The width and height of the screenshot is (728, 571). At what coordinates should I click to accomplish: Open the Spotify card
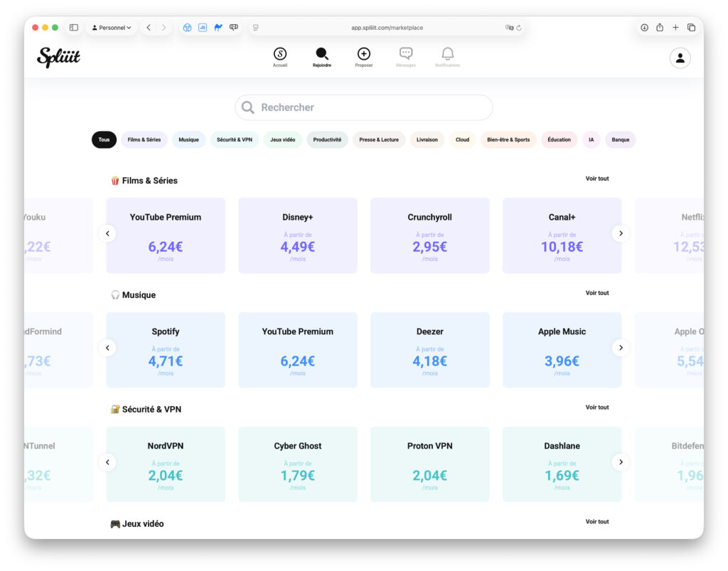coord(166,350)
